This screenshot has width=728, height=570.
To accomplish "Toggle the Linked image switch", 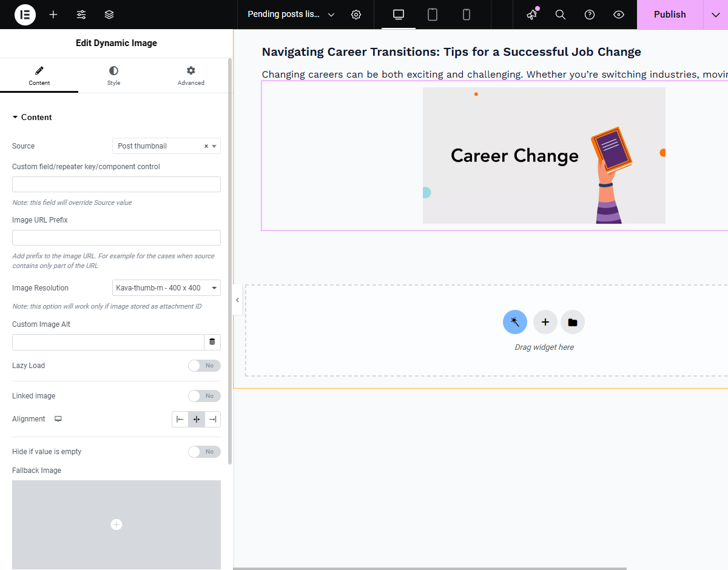I will coord(204,396).
